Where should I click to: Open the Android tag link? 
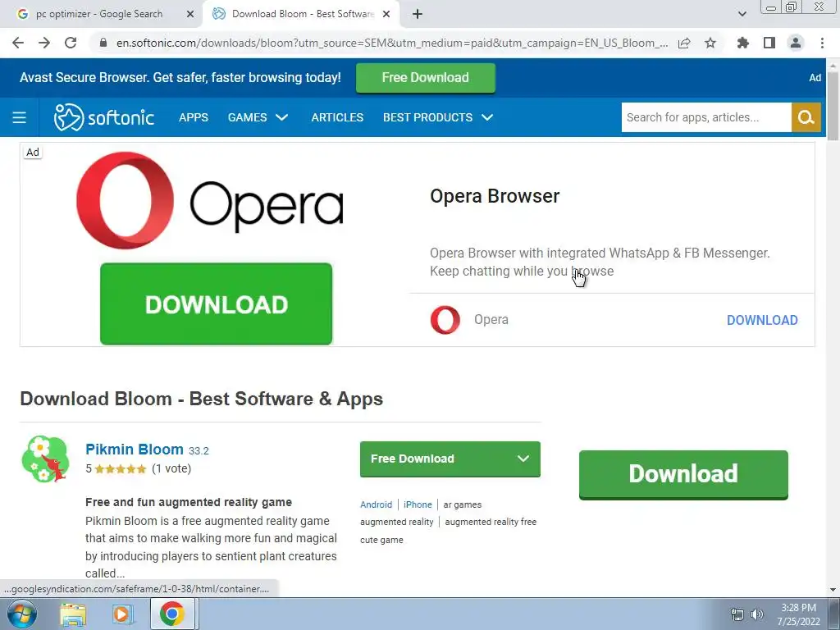[x=376, y=504]
